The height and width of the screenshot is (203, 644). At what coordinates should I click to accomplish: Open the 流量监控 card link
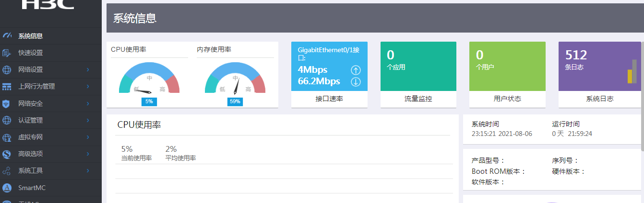click(x=418, y=99)
